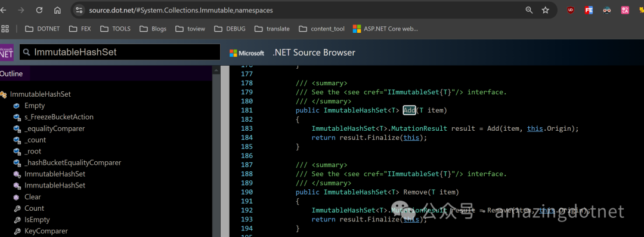
Task: Bookmark this page with the star icon
Action: (x=546, y=10)
